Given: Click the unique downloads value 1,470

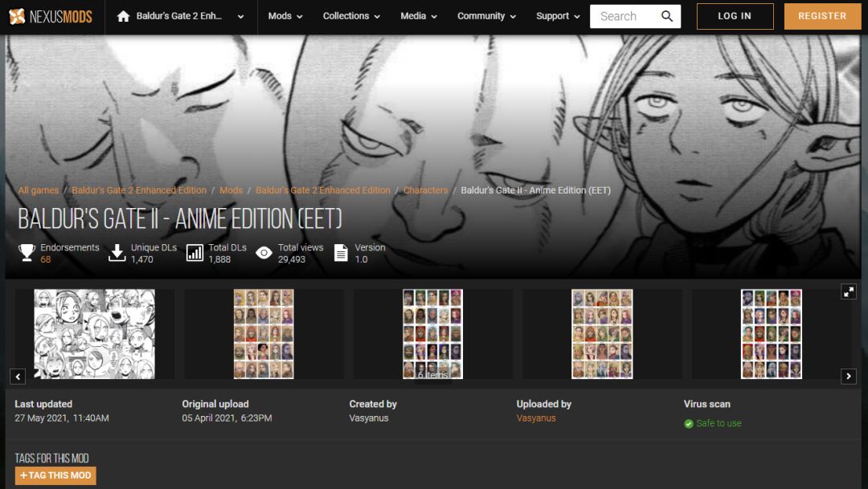Looking at the screenshot, I should click(x=142, y=259).
